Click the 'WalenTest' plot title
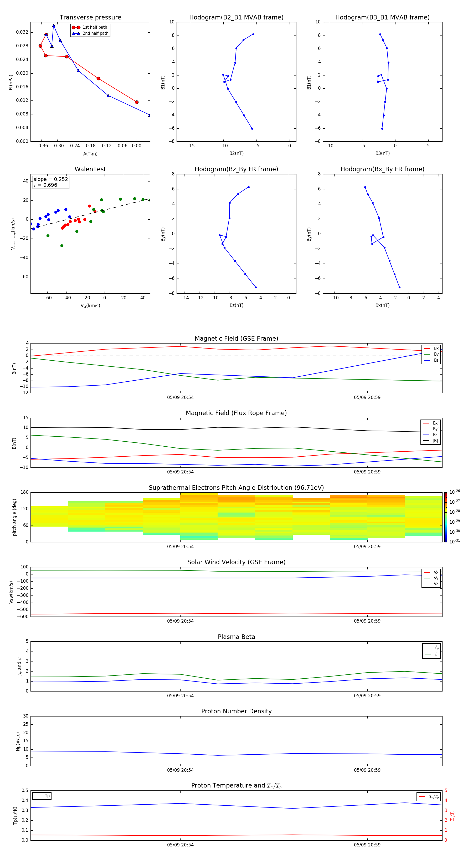The image size is (473, 868). point(90,169)
